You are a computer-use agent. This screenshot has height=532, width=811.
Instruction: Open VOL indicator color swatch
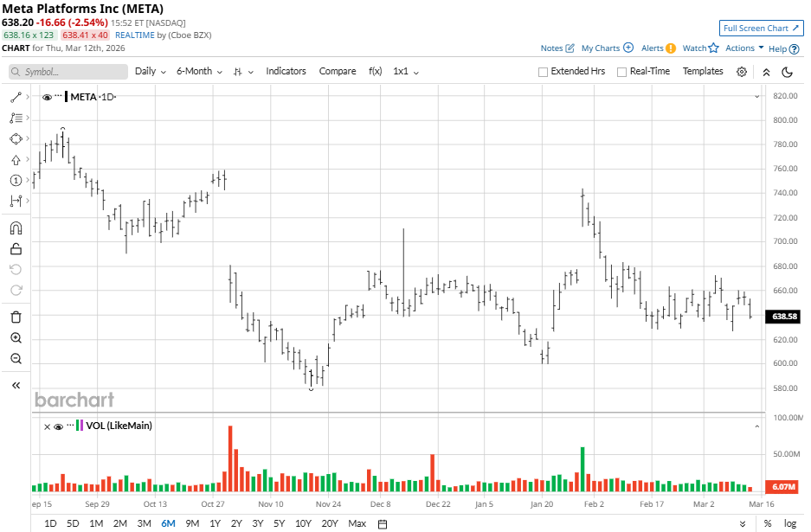click(79, 426)
